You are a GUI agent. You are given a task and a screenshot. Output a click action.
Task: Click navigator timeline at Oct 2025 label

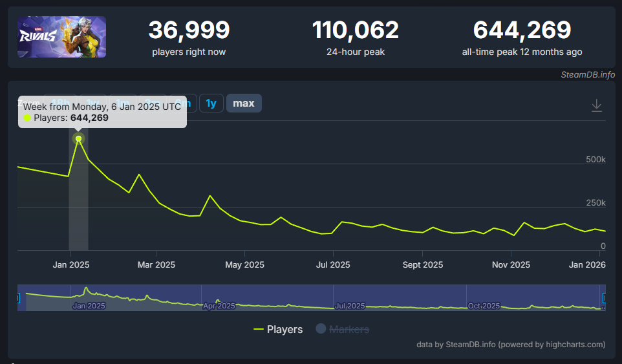(483, 306)
